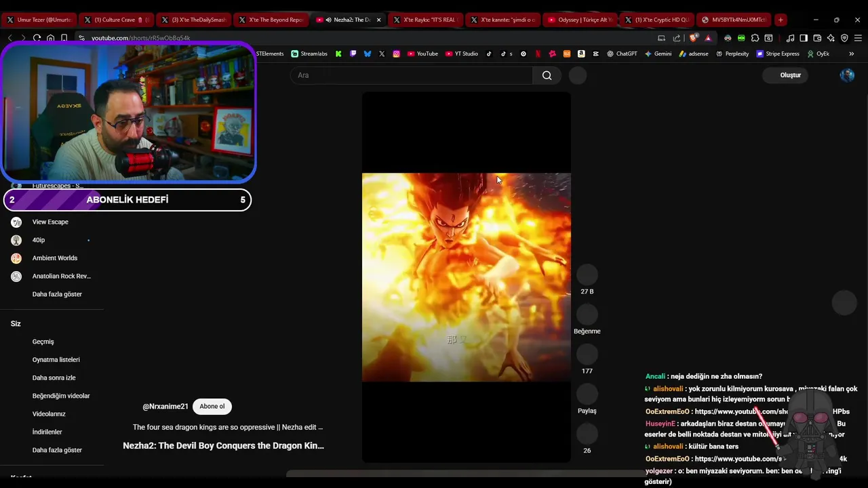Open the @Nrxanime21 channel link
Viewport: 868px width, 488px height.
pos(165,407)
